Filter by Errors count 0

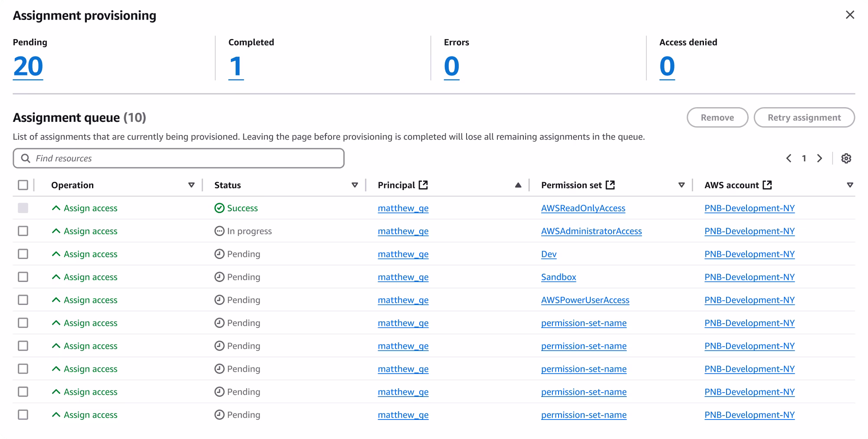(451, 66)
